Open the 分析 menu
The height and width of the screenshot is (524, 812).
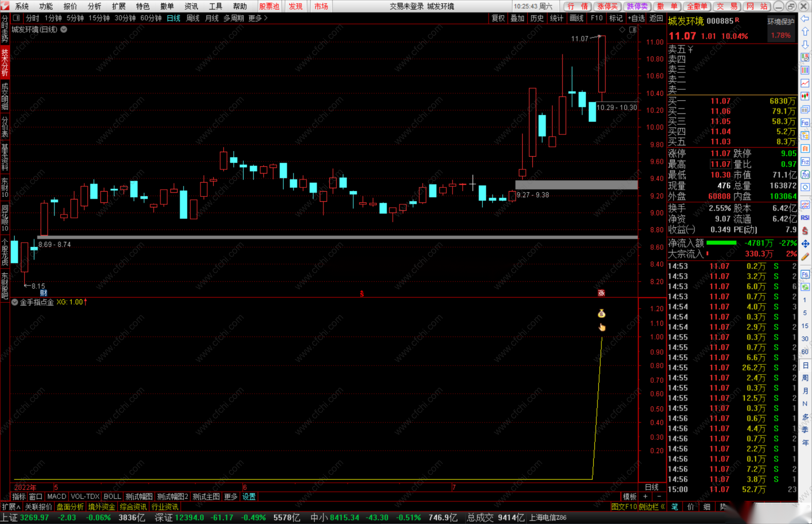[94, 6]
